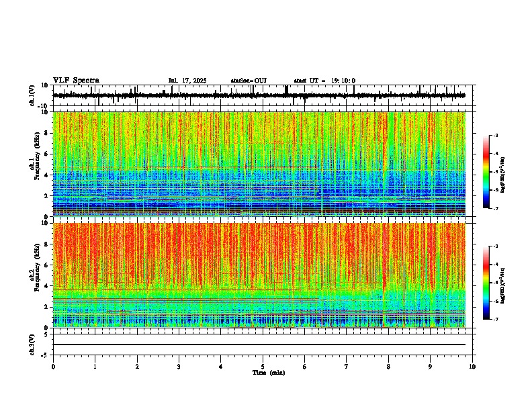Screen dimensions: 532x411
Task: Click the flat ch.3 voltage trace line
Action: pos(259,345)
